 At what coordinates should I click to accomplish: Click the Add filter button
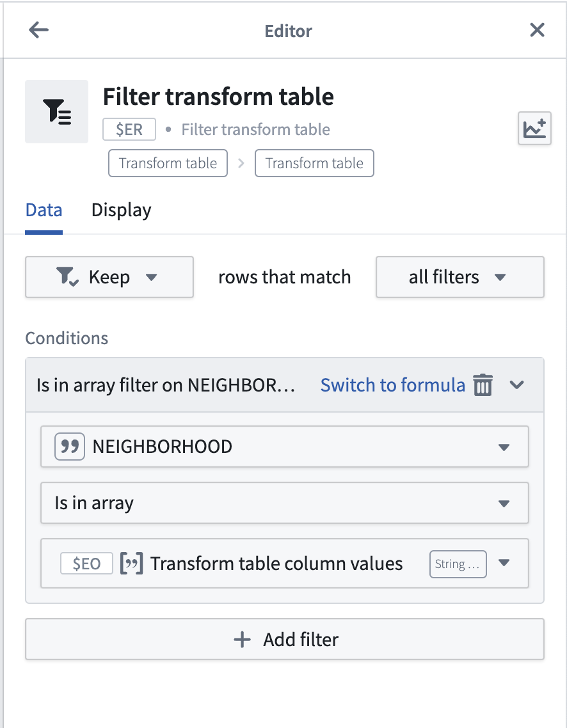pos(285,639)
